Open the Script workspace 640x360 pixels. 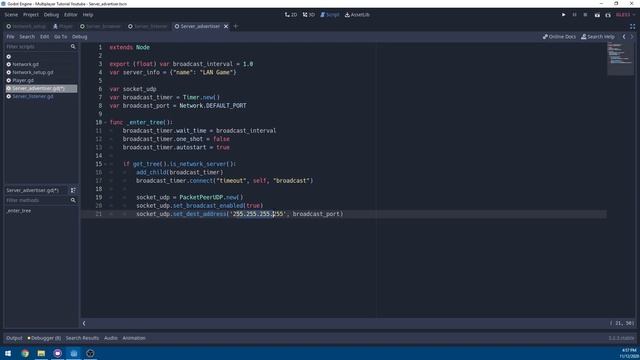tap(329, 15)
